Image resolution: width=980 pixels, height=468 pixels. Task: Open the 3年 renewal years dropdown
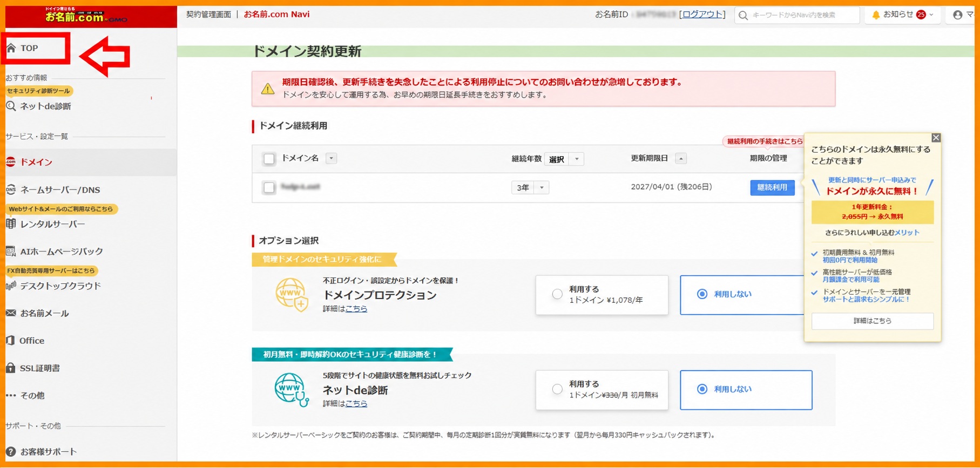(x=530, y=187)
